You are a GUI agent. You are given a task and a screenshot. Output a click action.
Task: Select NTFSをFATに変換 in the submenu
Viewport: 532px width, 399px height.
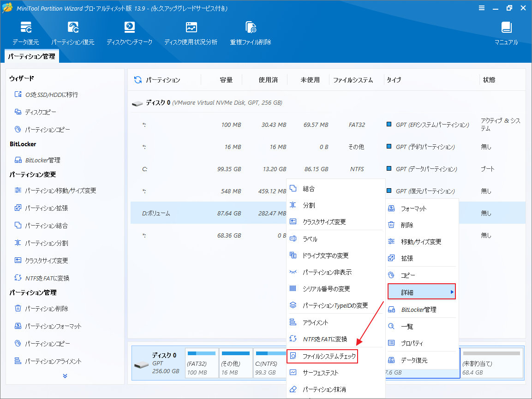336,339
